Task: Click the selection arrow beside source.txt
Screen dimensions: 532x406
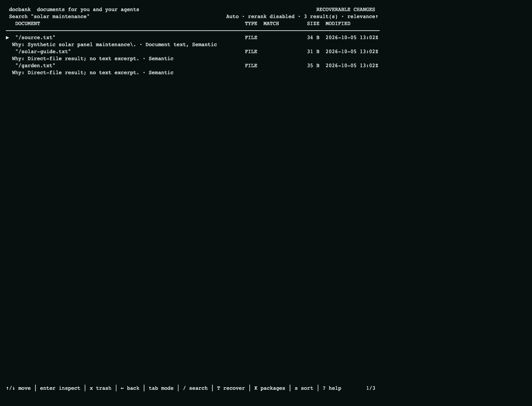Action: pos(7,38)
